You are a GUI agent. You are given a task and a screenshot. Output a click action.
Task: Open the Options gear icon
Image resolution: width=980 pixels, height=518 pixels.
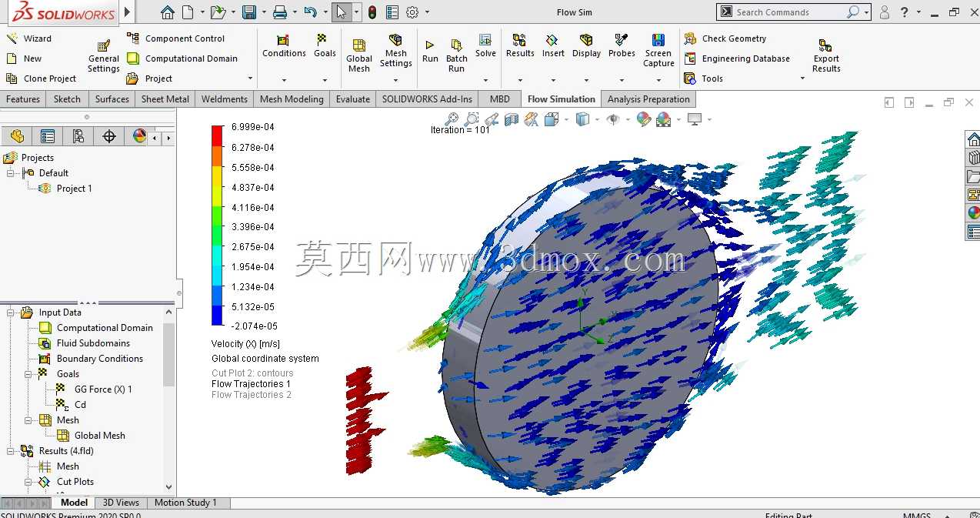pos(412,12)
